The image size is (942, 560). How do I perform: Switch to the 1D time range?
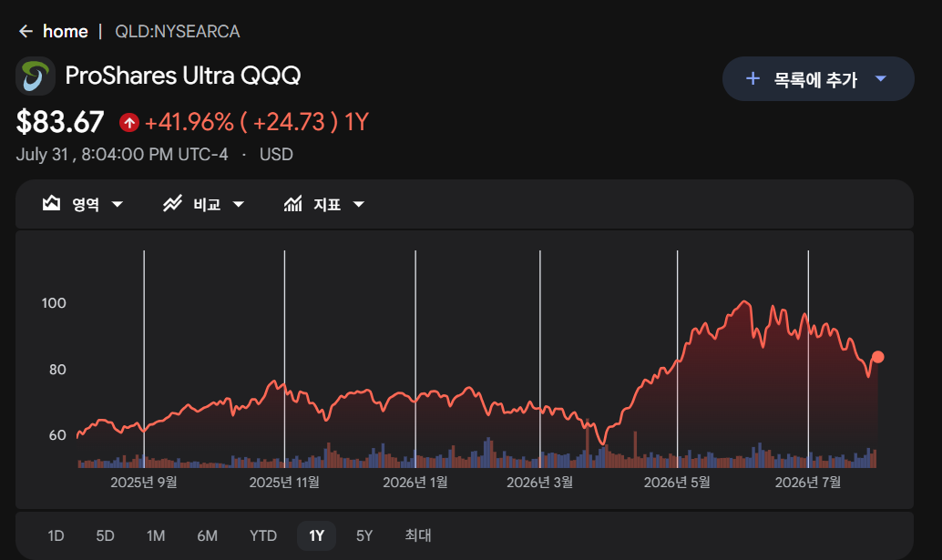pyautogui.click(x=56, y=535)
